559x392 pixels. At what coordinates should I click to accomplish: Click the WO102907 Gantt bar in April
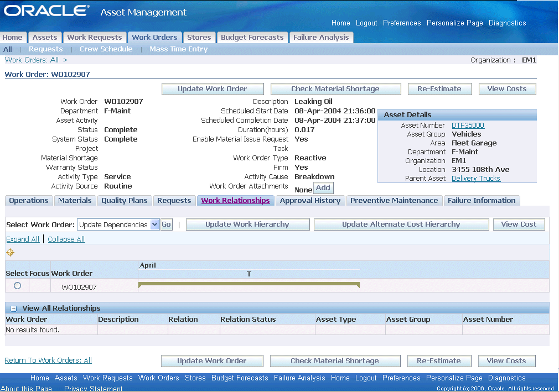pos(249,285)
